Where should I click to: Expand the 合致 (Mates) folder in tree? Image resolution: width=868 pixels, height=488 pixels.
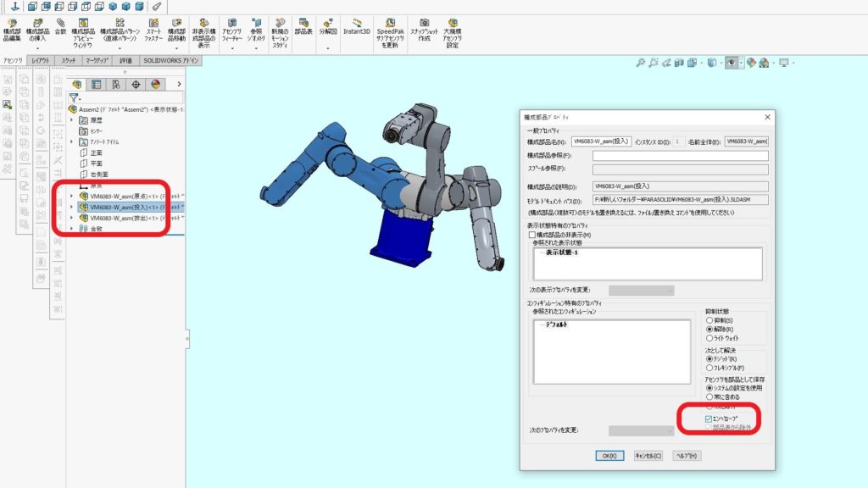point(72,229)
